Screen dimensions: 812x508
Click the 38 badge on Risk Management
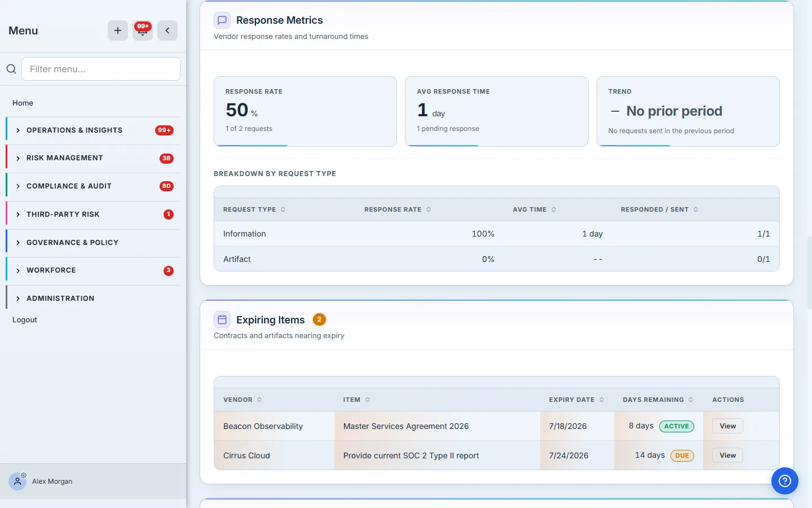tap(166, 159)
